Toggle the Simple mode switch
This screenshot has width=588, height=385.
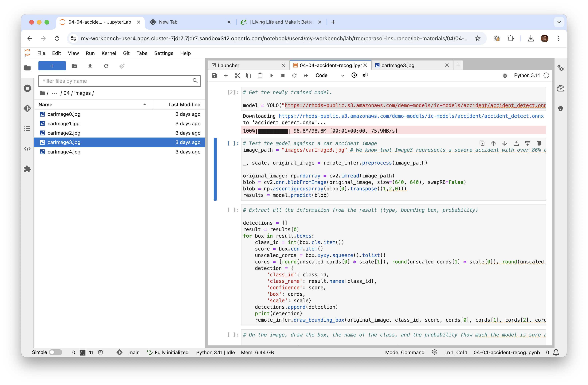pyautogui.click(x=56, y=352)
